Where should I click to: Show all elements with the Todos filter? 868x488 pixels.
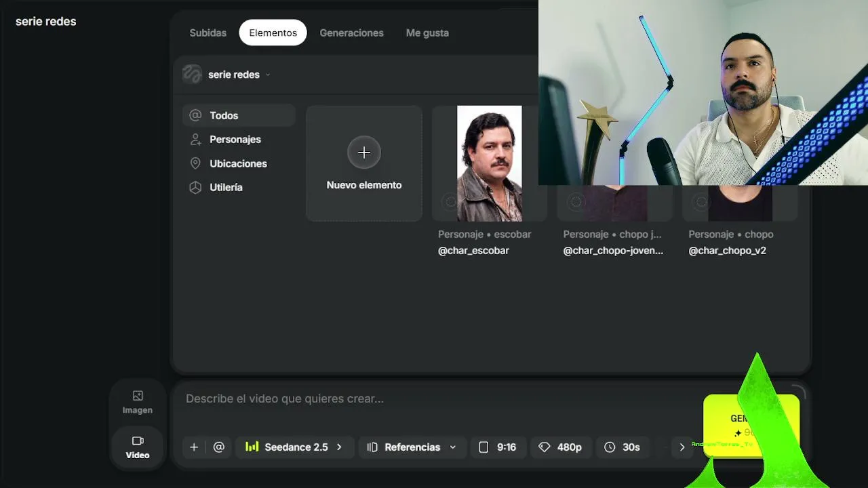coord(239,115)
